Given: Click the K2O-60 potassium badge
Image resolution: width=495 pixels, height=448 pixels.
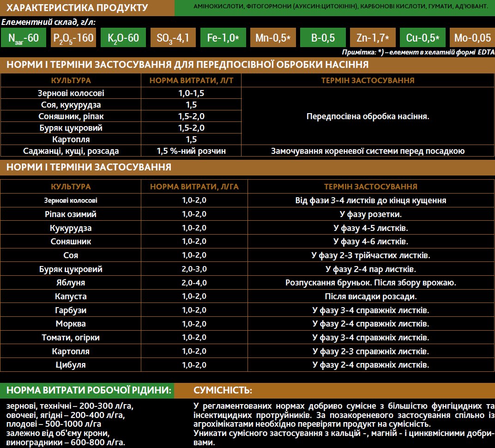Looking at the screenshot, I should [123, 37].
